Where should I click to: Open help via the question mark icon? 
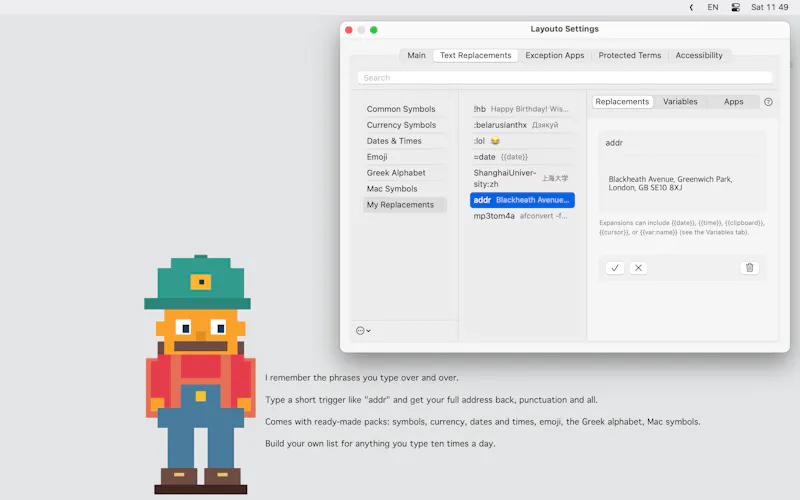click(x=768, y=102)
